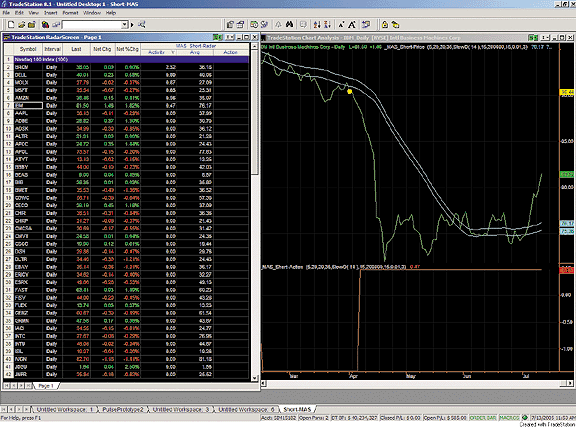This screenshot has height=427, width=576.
Task: Click chart horizontal scrollbar right arrow
Action: [x=570, y=383]
